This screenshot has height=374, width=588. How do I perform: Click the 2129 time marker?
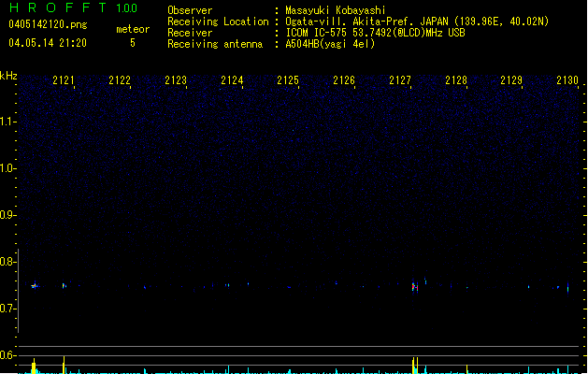(511, 80)
